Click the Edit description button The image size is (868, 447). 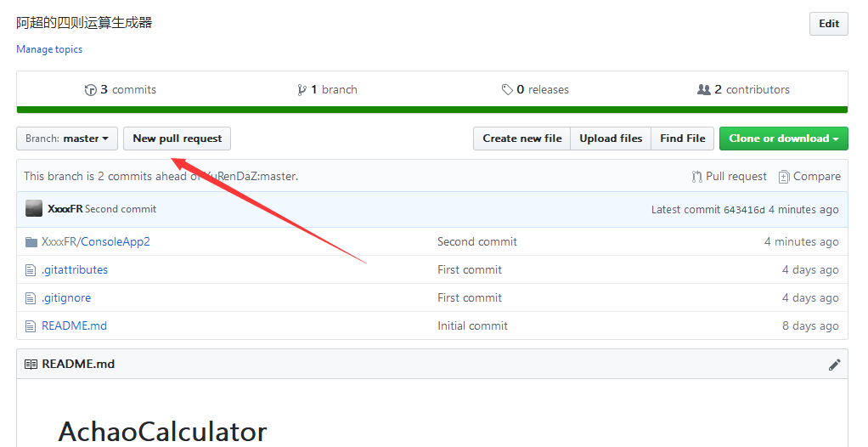coord(829,24)
